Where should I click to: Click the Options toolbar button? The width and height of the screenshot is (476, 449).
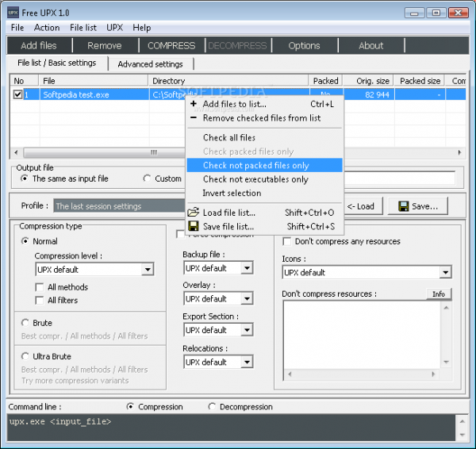point(304,45)
